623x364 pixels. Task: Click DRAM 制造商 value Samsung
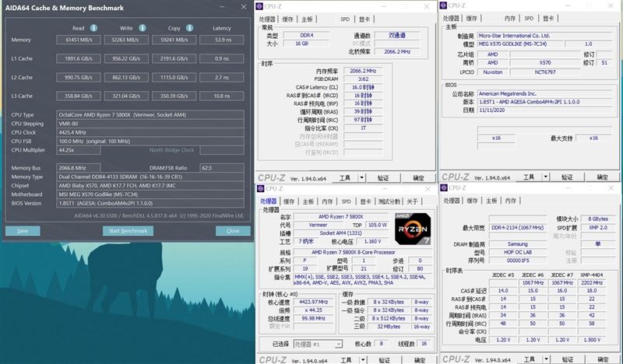click(517, 244)
